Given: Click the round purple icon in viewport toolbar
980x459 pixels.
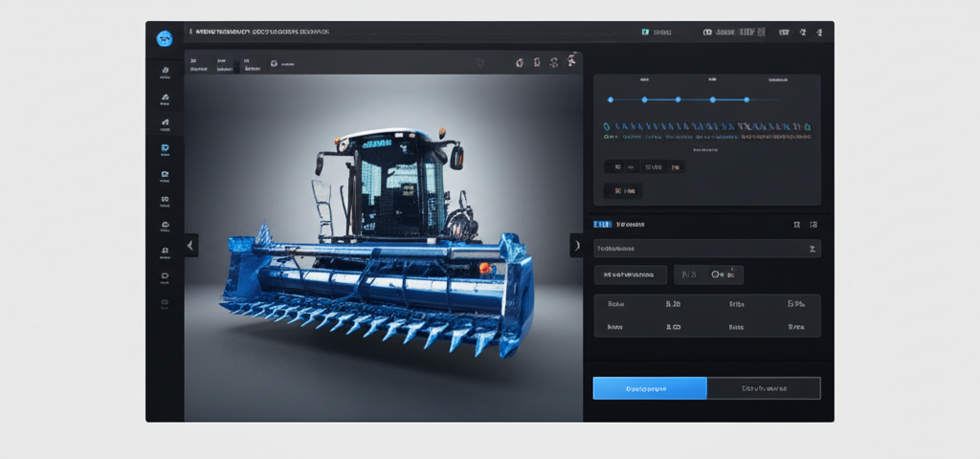Looking at the screenshot, I should point(273,63).
